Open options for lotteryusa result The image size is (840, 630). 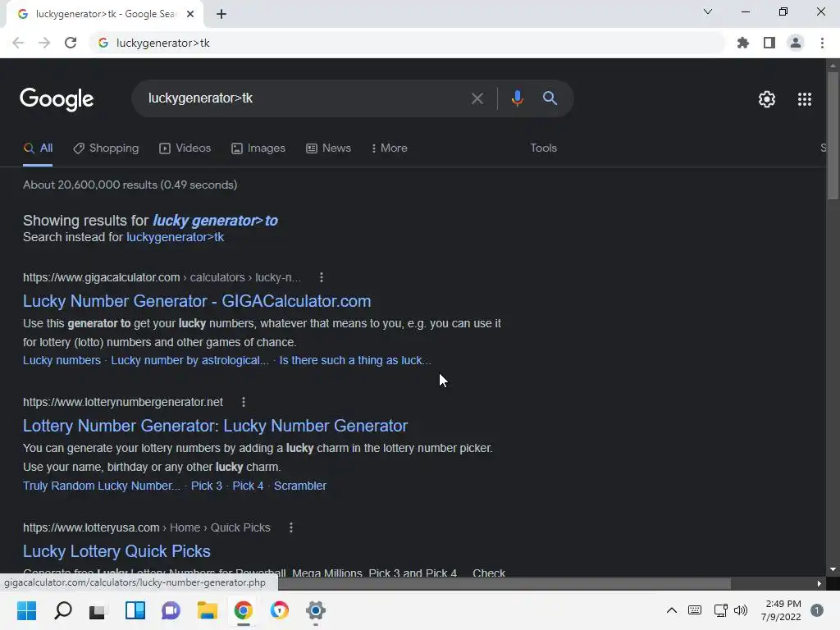point(291,527)
